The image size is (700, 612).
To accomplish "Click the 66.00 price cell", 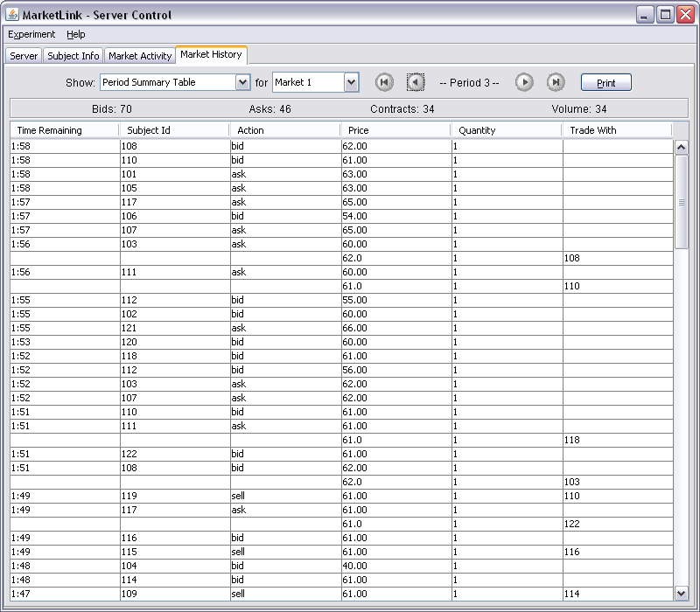I will (x=397, y=328).
